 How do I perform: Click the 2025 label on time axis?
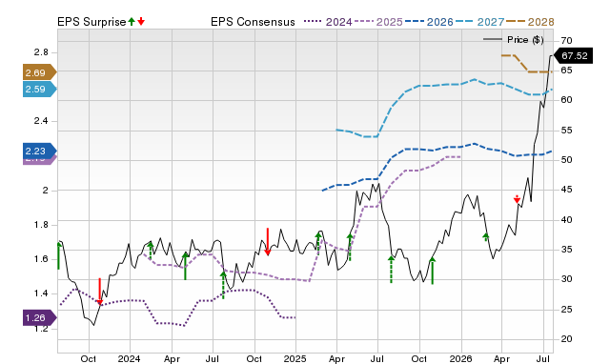(295, 358)
